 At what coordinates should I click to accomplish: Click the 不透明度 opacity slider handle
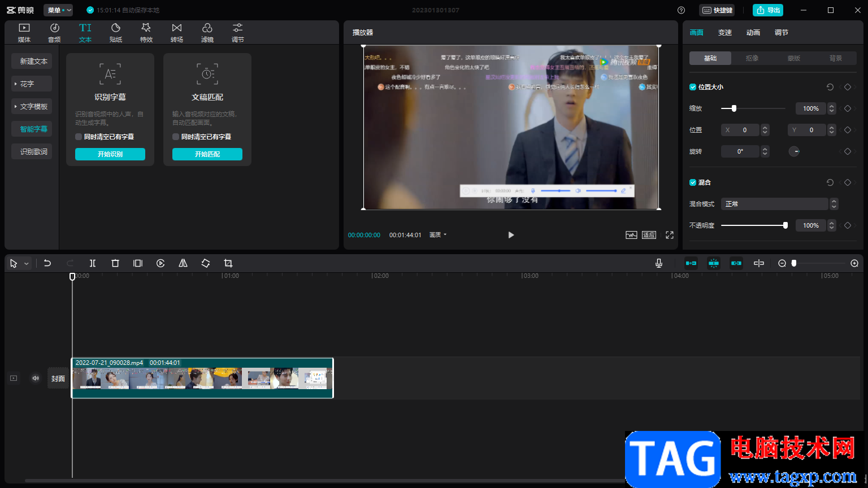pos(785,225)
